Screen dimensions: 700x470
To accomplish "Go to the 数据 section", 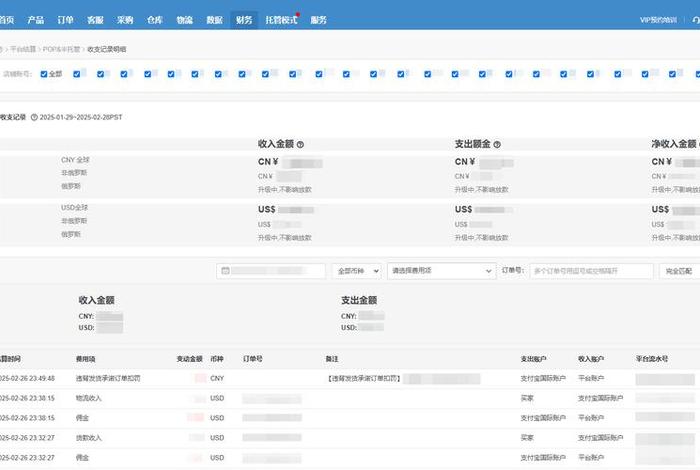I will coord(214,20).
